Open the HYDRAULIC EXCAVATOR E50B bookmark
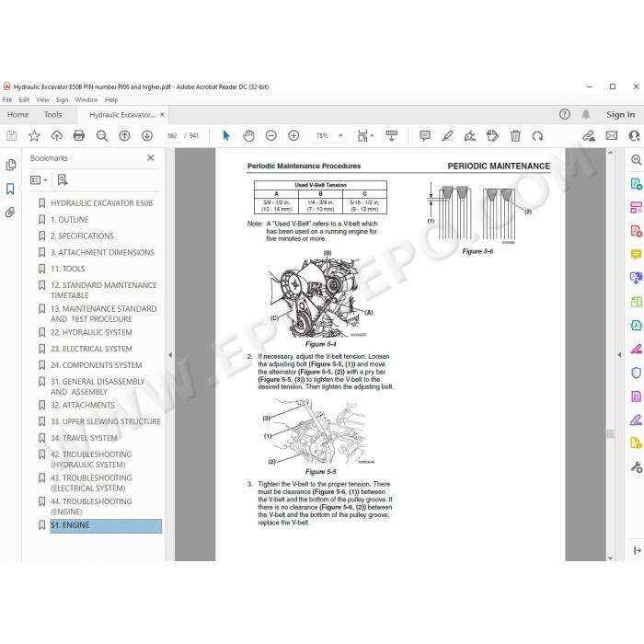The height and width of the screenshot is (644, 644). tap(101, 203)
